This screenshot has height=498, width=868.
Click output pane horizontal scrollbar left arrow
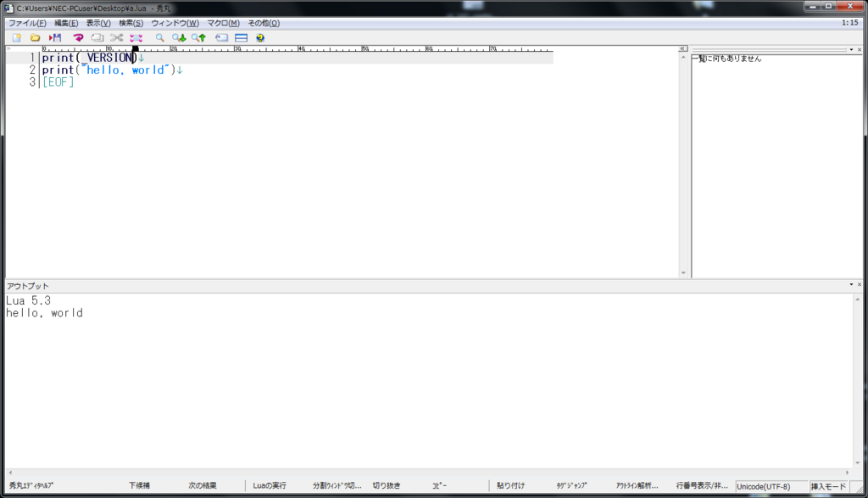[x=10, y=473]
